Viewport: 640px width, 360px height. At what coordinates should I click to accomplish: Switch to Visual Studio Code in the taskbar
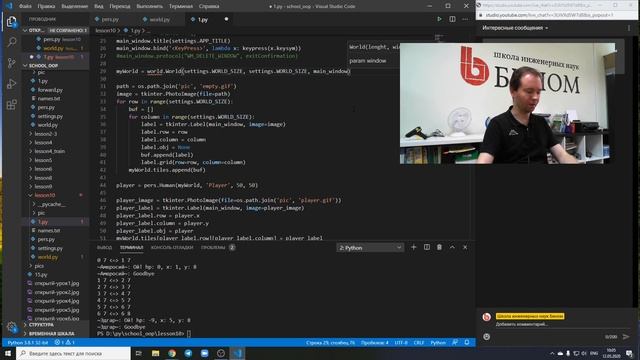[x=237, y=353]
